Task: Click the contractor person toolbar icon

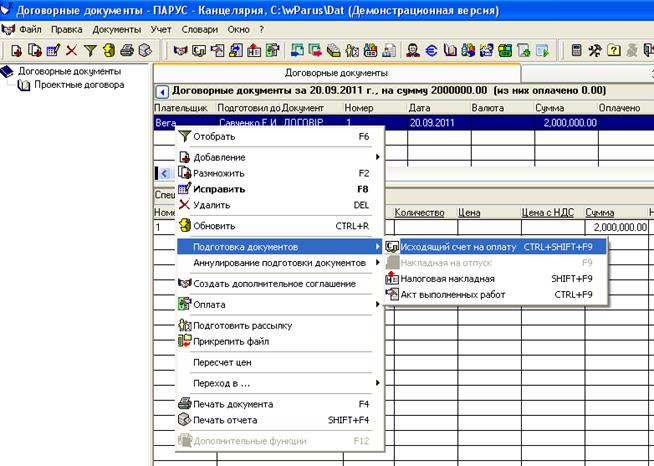Action: coord(413,50)
